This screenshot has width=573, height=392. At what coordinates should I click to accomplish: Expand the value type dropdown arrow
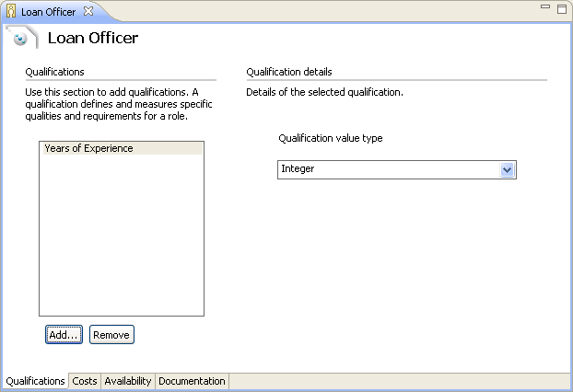click(x=507, y=169)
